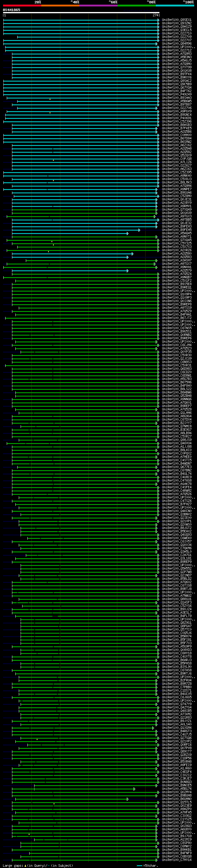Click label UniRef100_B4FNF9
The width and height of the screenshot is (197, 868).
click(176, 853)
